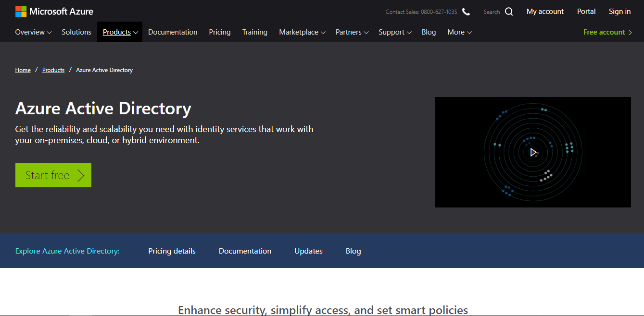The image size is (644, 316).
Task: Open the Training nav item
Action: [x=255, y=32]
